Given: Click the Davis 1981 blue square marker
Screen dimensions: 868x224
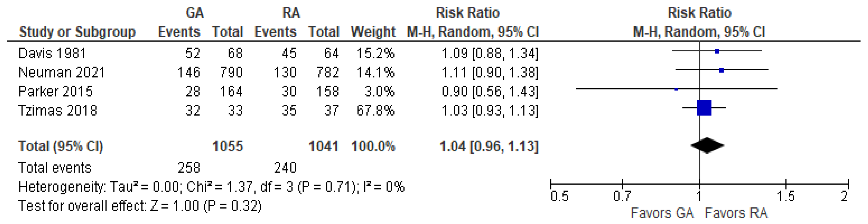Looking at the screenshot, I should [717, 51].
